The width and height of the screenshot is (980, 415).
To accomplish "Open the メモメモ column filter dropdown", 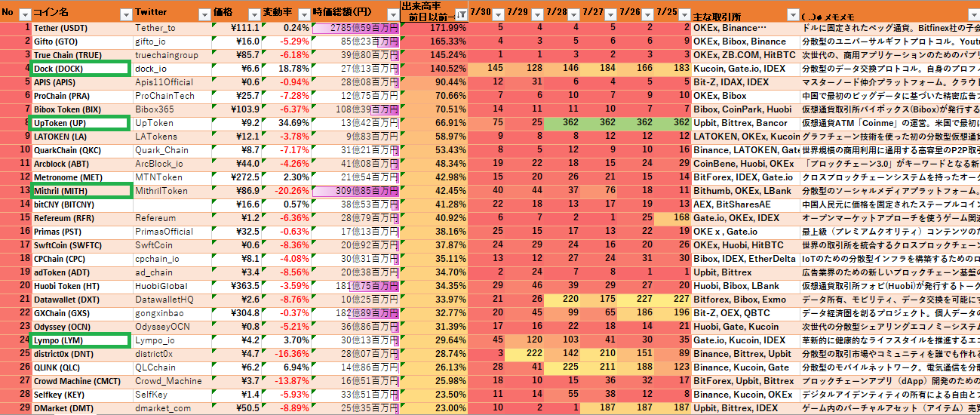I will pos(972,15).
